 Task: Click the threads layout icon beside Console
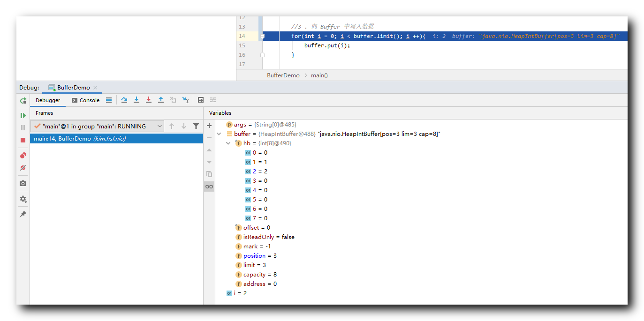(109, 100)
